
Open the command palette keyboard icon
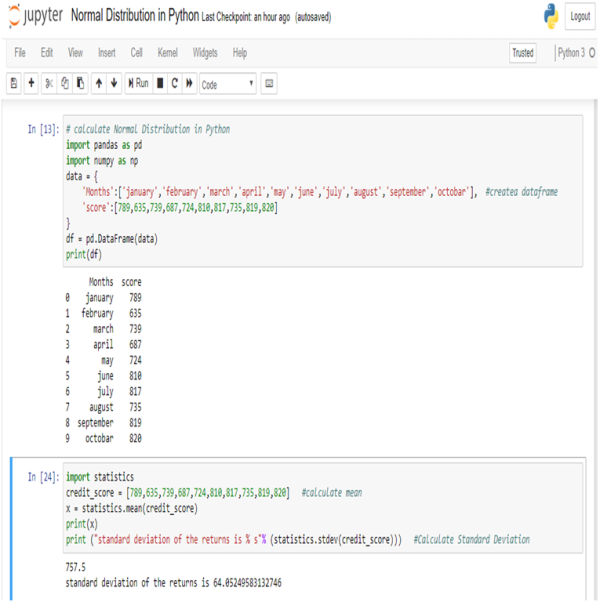pos(268,85)
